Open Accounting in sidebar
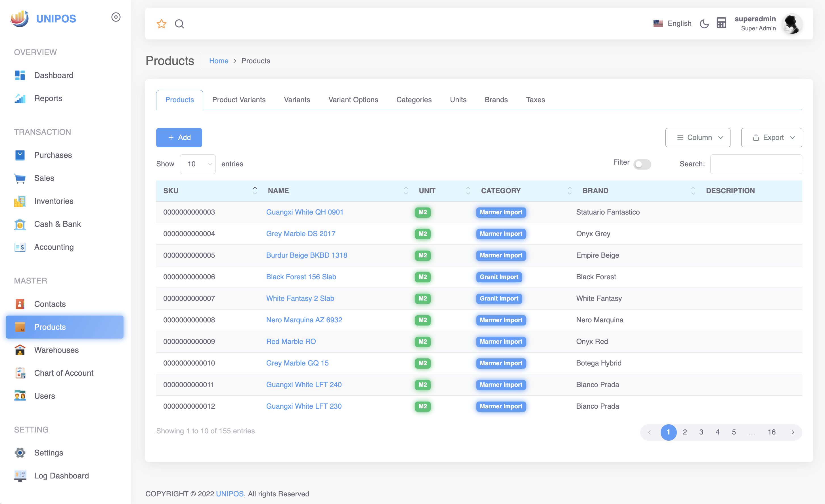Image resolution: width=825 pixels, height=504 pixels. (x=65, y=247)
